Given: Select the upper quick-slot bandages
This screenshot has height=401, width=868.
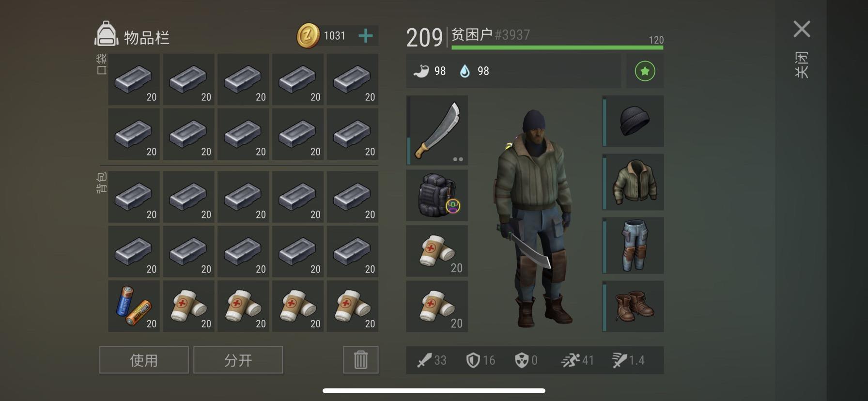Looking at the screenshot, I should pyautogui.click(x=437, y=251).
